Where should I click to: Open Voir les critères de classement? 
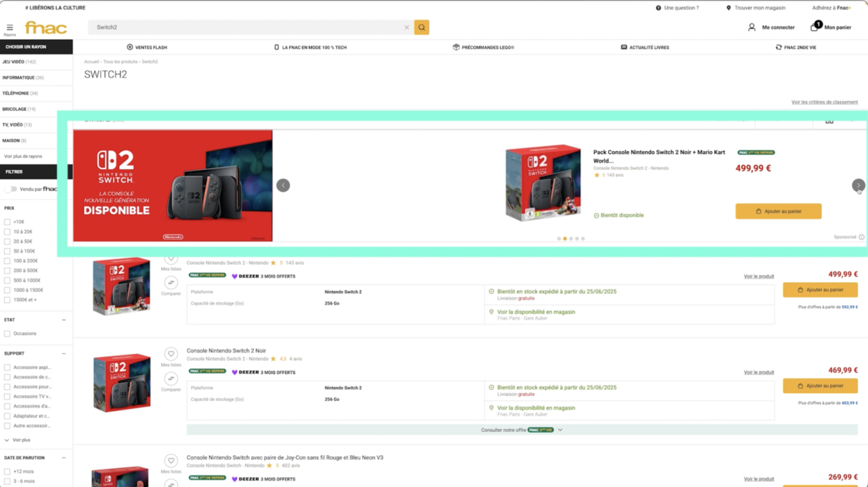(x=825, y=102)
